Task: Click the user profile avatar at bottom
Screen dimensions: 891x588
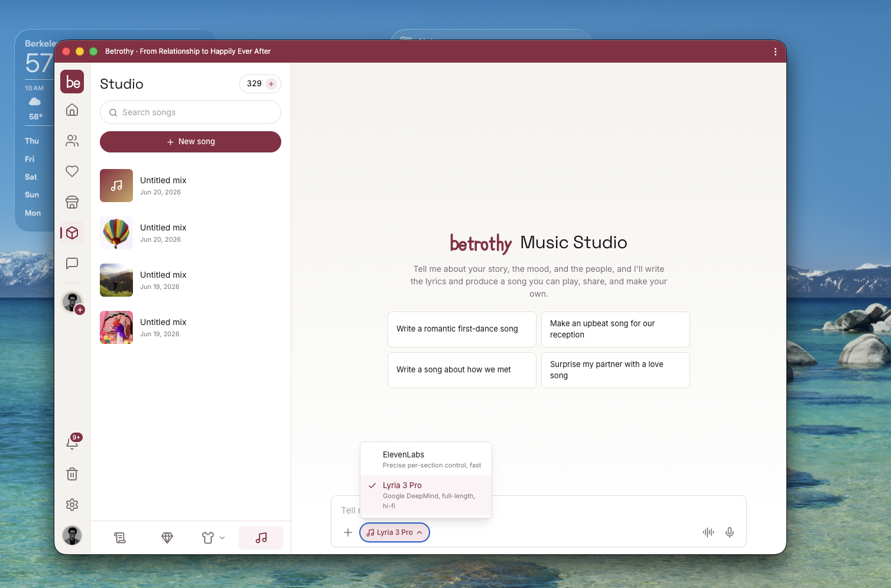Action: (x=72, y=535)
